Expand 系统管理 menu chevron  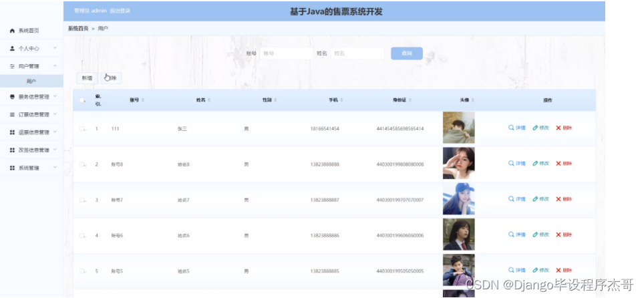coord(55,168)
